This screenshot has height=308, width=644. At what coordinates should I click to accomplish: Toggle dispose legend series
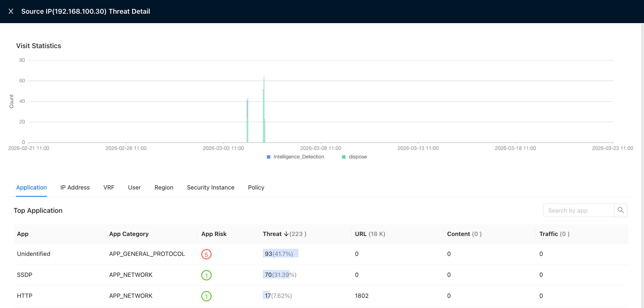(x=354, y=157)
